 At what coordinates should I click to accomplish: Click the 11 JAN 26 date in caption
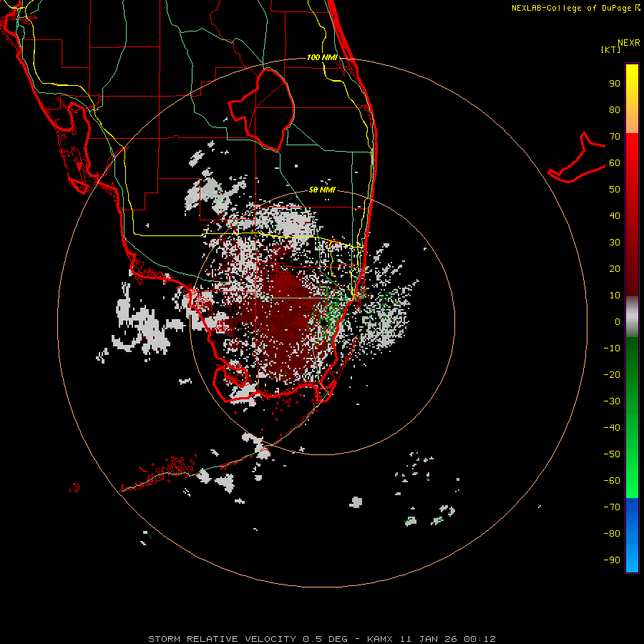pos(429,639)
